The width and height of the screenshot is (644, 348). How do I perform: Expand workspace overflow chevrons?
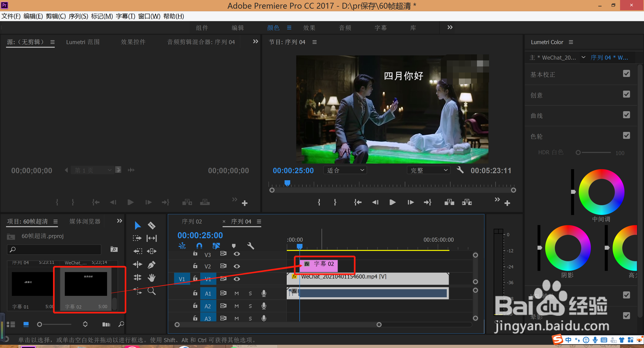[450, 27]
